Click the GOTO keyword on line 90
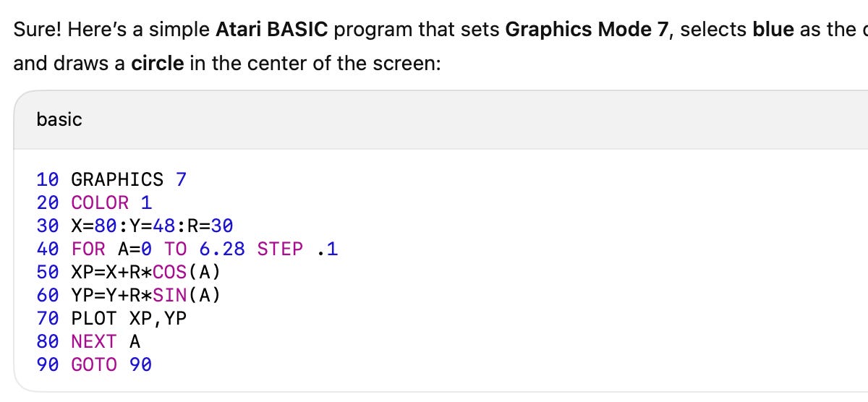This screenshot has height=402, width=868. pyautogui.click(x=94, y=365)
